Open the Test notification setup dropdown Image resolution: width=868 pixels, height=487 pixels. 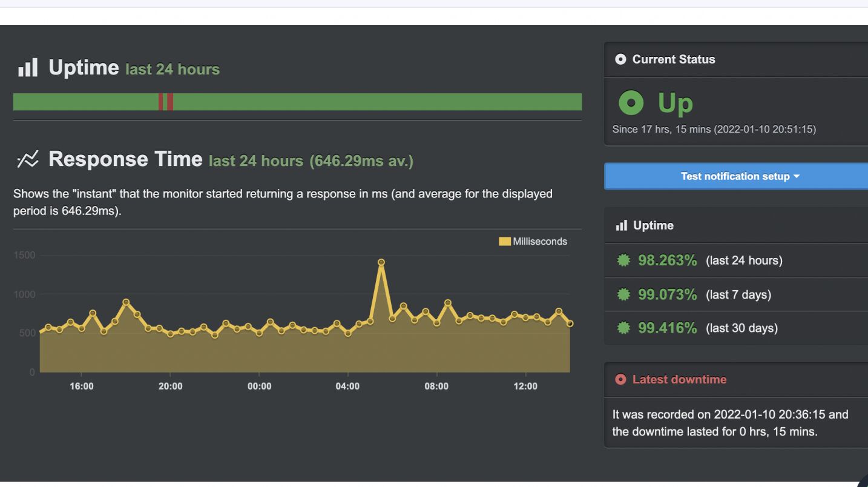coord(740,176)
